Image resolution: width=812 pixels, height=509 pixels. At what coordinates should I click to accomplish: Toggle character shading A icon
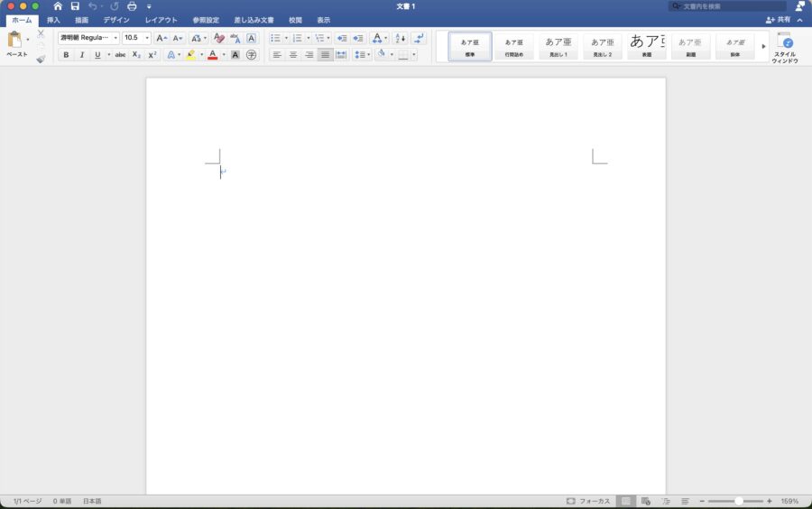click(235, 55)
